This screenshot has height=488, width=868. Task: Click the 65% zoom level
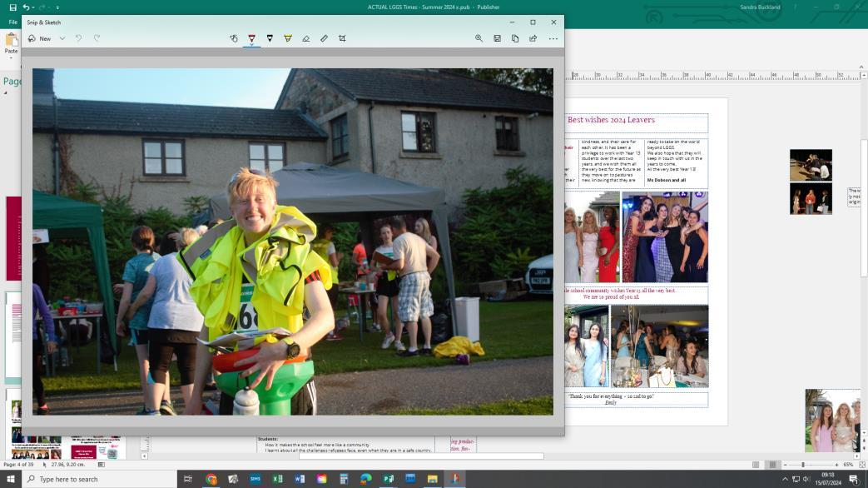click(x=847, y=465)
